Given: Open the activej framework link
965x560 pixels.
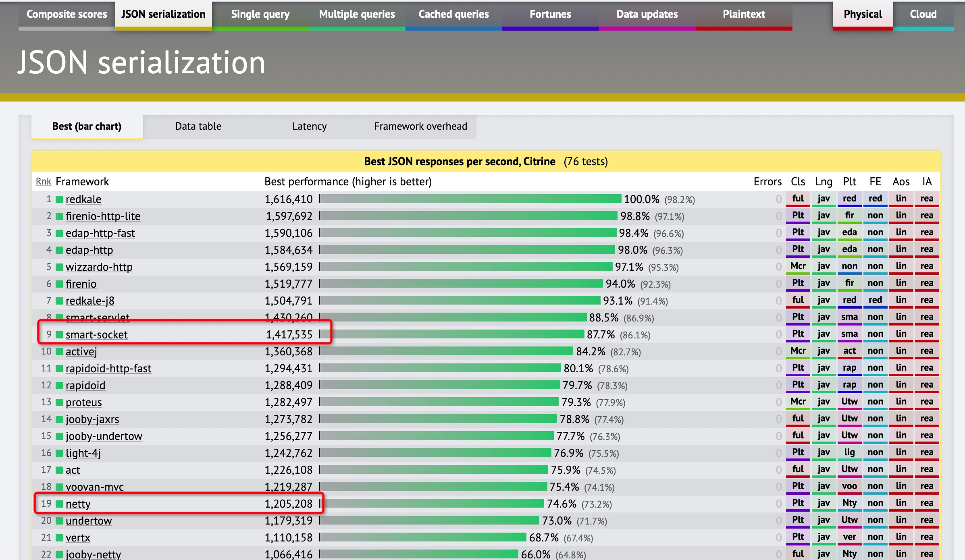Looking at the screenshot, I should [x=81, y=352].
